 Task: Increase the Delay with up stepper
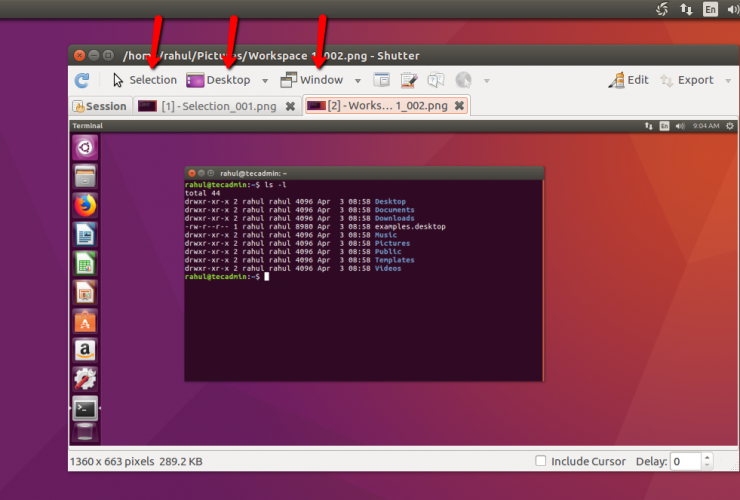click(x=708, y=457)
